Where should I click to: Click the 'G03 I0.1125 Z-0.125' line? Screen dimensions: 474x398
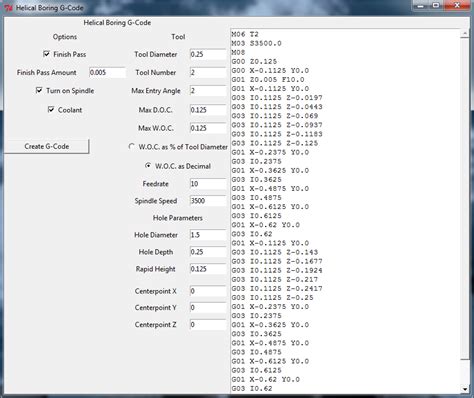coord(275,143)
